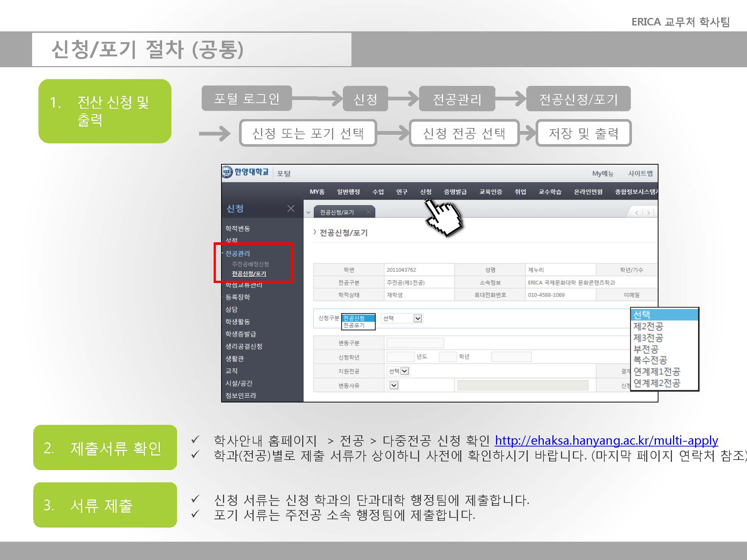Open 사이트맵 in the portal header
The height and width of the screenshot is (560, 747).
click(x=640, y=174)
